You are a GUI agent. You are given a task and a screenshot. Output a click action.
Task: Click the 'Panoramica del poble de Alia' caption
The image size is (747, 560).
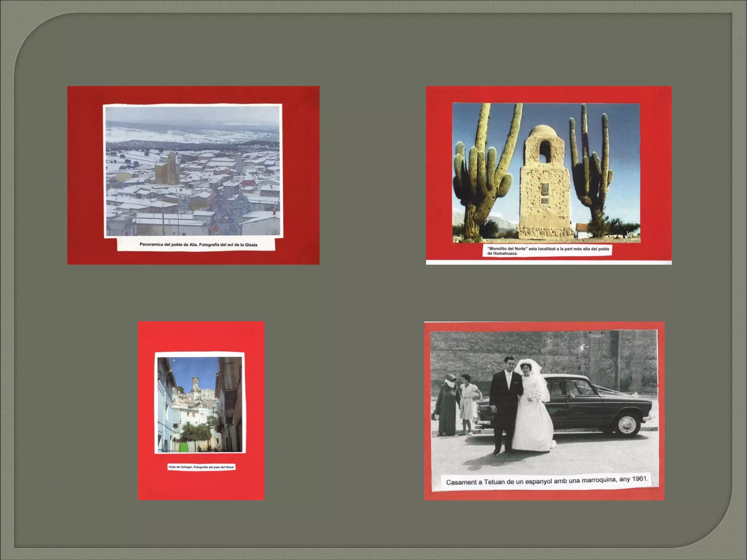[198, 244]
